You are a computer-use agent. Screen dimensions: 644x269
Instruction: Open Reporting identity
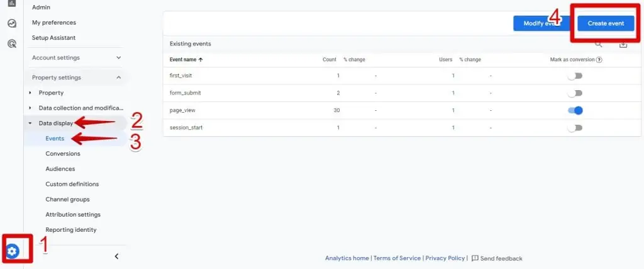(71, 229)
